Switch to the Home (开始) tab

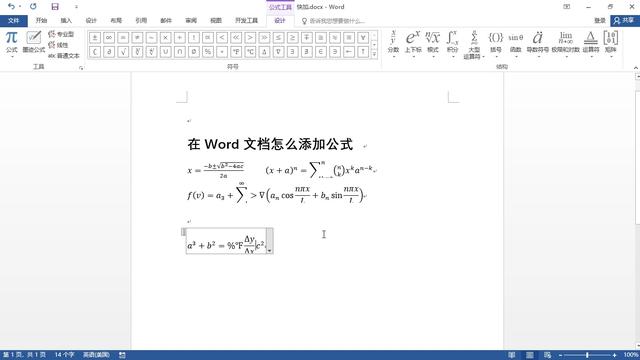click(41, 20)
